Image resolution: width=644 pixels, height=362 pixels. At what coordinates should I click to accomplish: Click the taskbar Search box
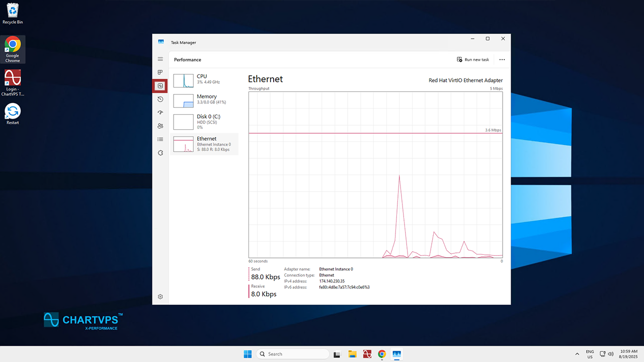[x=292, y=354]
